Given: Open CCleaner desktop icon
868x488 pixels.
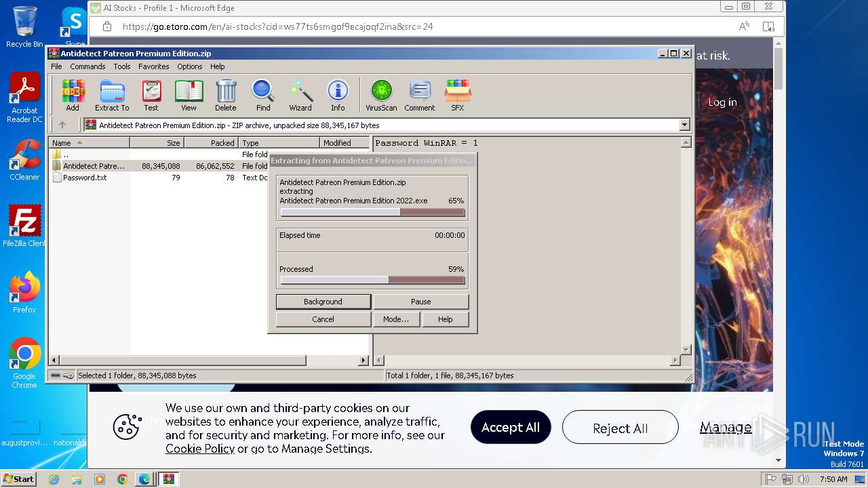Looking at the screenshot, I should tap(24, 160).
